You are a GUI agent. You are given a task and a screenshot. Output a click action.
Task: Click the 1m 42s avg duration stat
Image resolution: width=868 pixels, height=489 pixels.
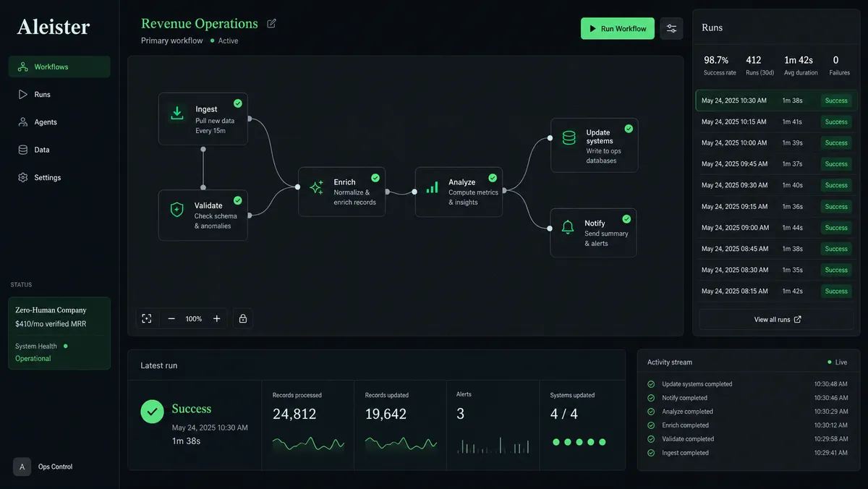[801, 64]
